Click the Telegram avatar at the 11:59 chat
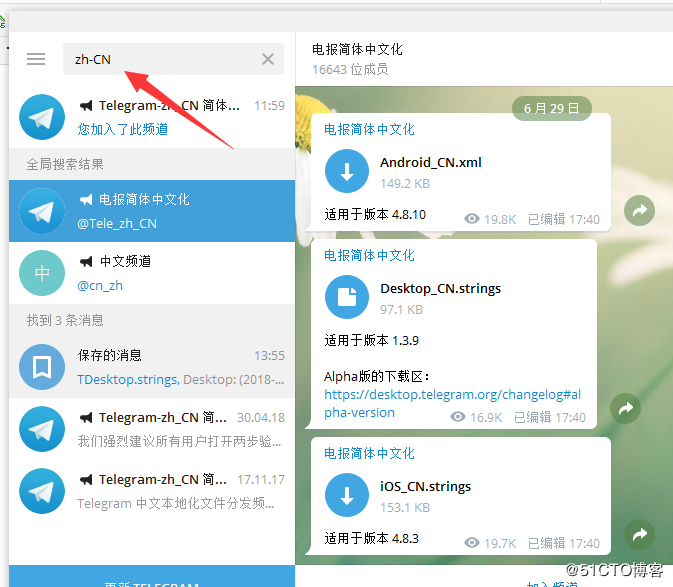Image resolution: width=673 pixels, height=587 pixels. [42, 117]
